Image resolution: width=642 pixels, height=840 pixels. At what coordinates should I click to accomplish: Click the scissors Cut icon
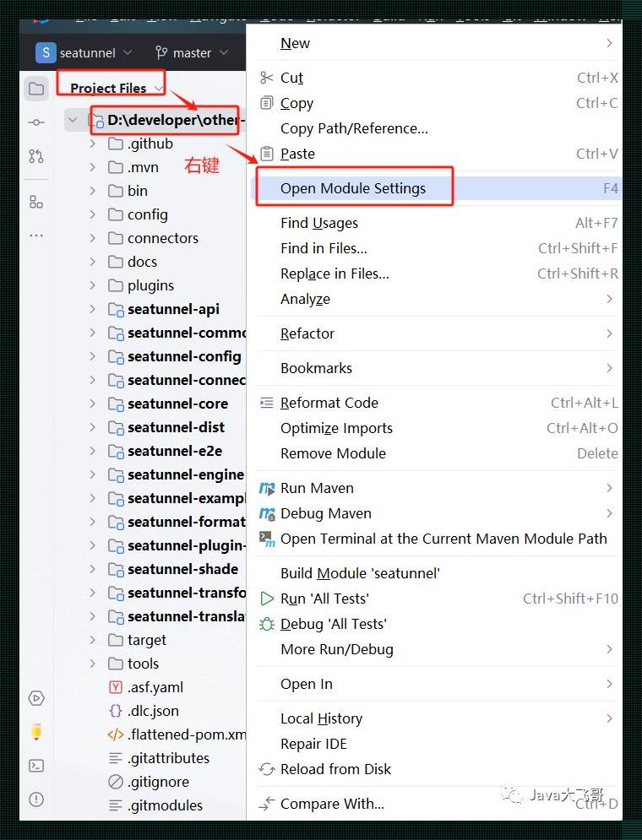click(x=266, y=78)
